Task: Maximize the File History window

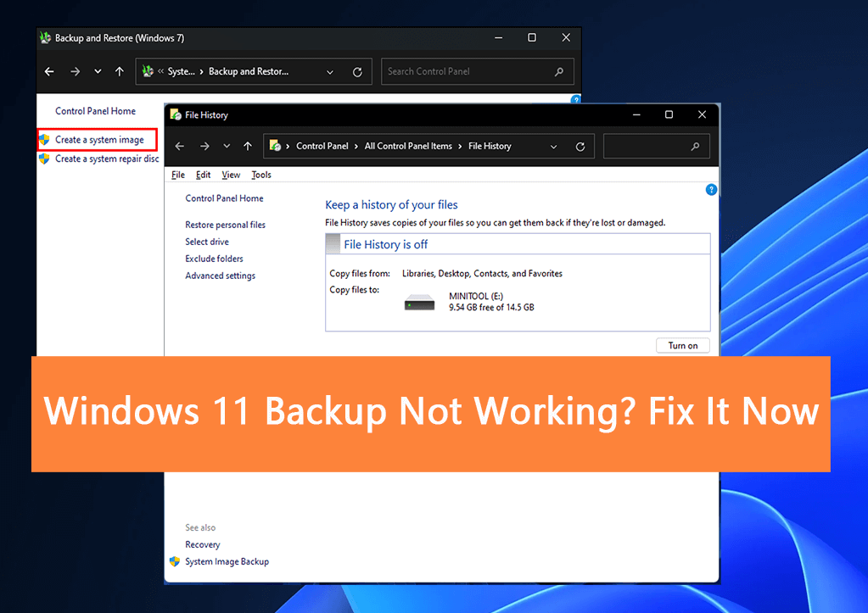Action: [x=669, y=114]
